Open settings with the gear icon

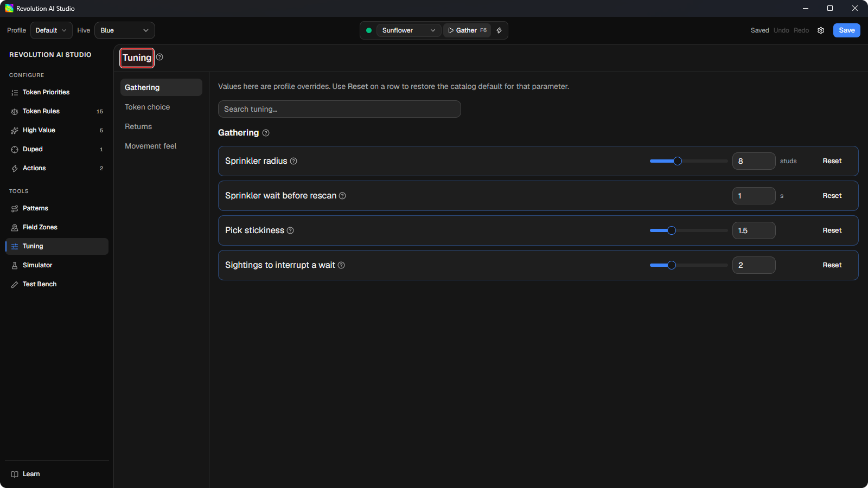821,30
